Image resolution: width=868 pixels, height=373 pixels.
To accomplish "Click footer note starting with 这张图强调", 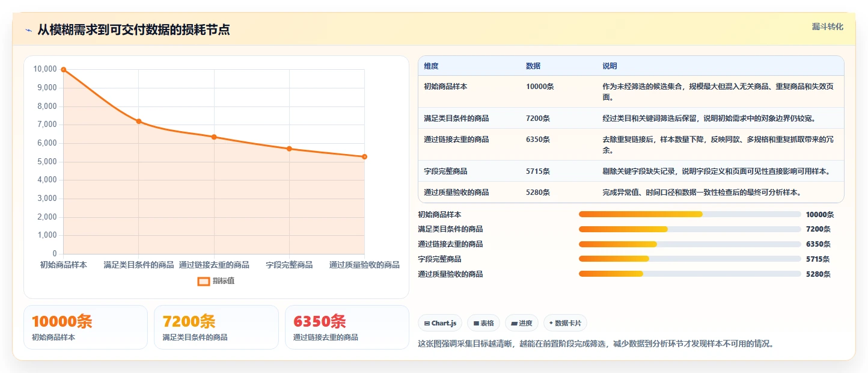I will click(x=596, y=344).
